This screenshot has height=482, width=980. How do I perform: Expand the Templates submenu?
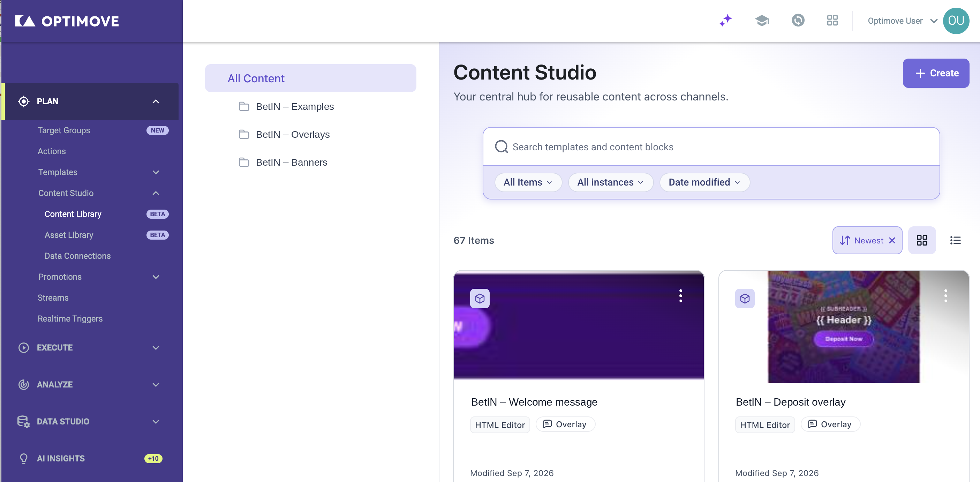[x=156, y=172]
